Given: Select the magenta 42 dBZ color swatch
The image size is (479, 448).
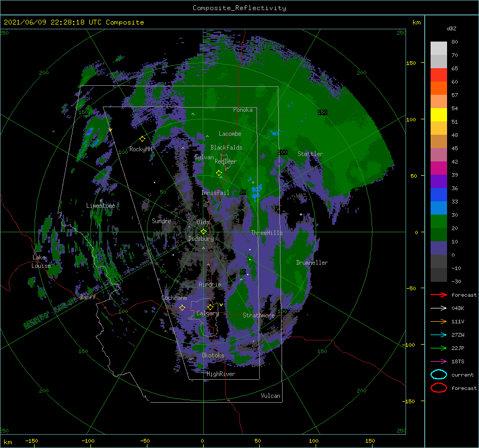Looking at the screenshot, I should (x=439, y=168).
